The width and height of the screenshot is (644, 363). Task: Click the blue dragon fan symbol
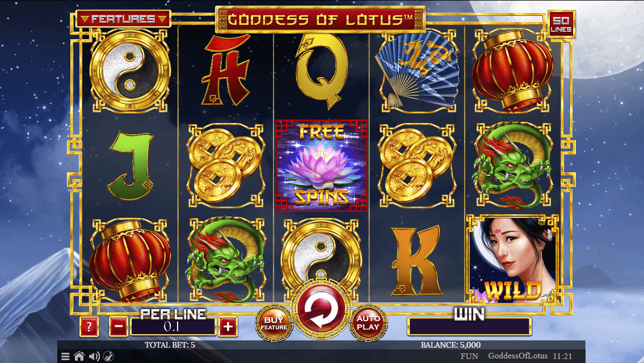click(x=417, y=72)
